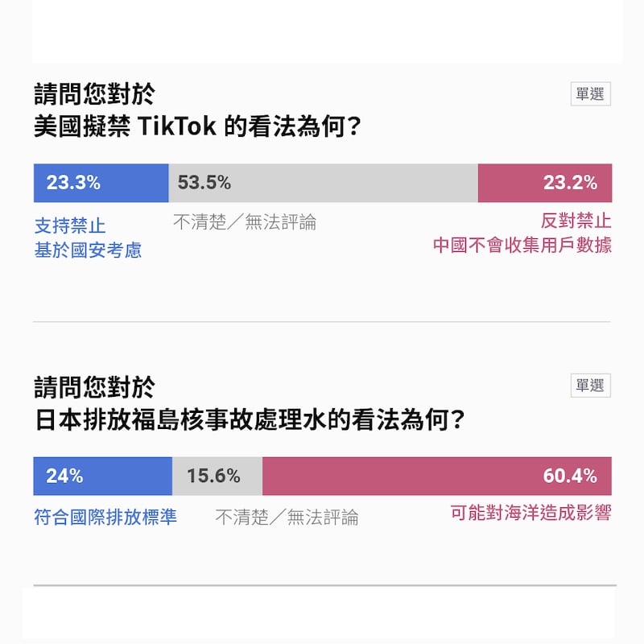Select the blue 24% bar segment
Image resolution: width=644 pixels, height=644 pixels.
[x=102, y=476]
